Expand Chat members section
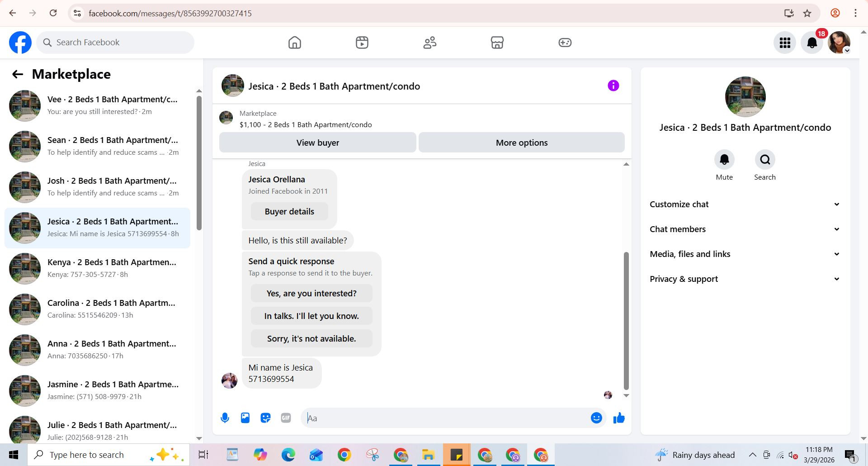868x466 pixels. 745,229
